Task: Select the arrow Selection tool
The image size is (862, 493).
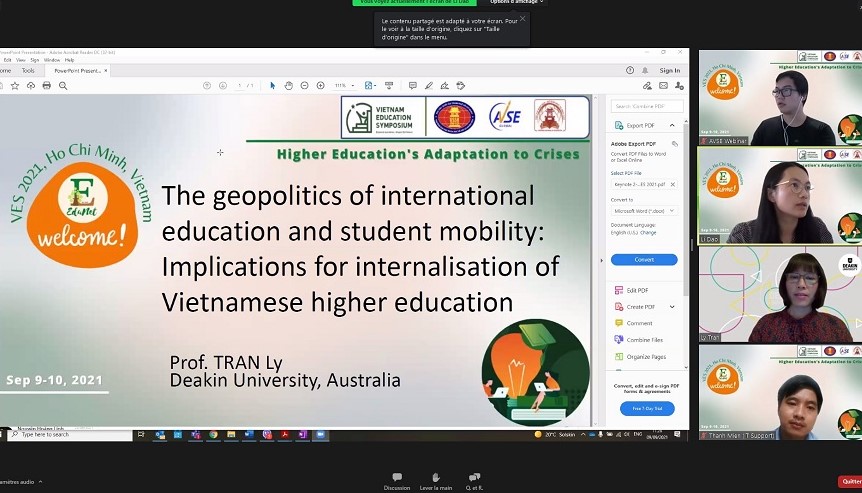Action: 272,86
